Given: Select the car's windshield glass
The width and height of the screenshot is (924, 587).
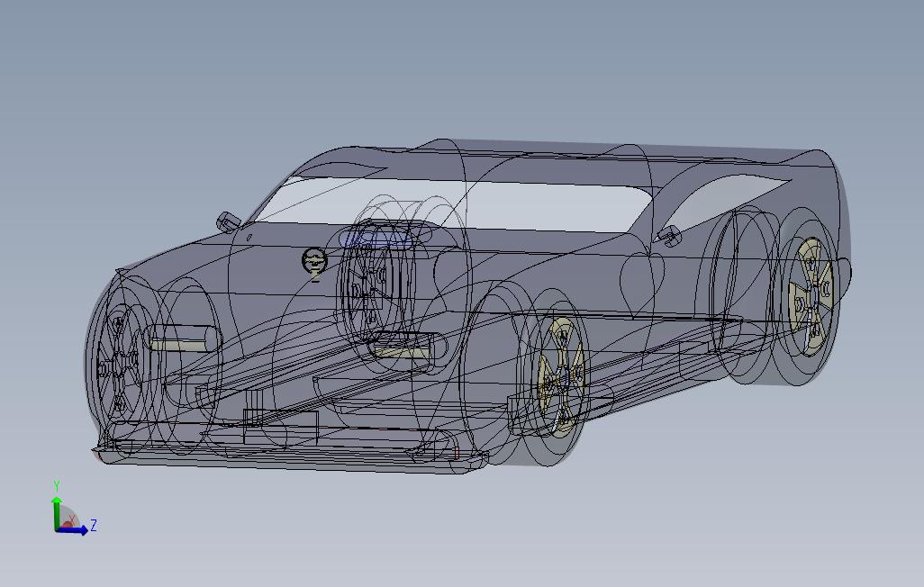Looking at the screenshot, I should [454, 203].
